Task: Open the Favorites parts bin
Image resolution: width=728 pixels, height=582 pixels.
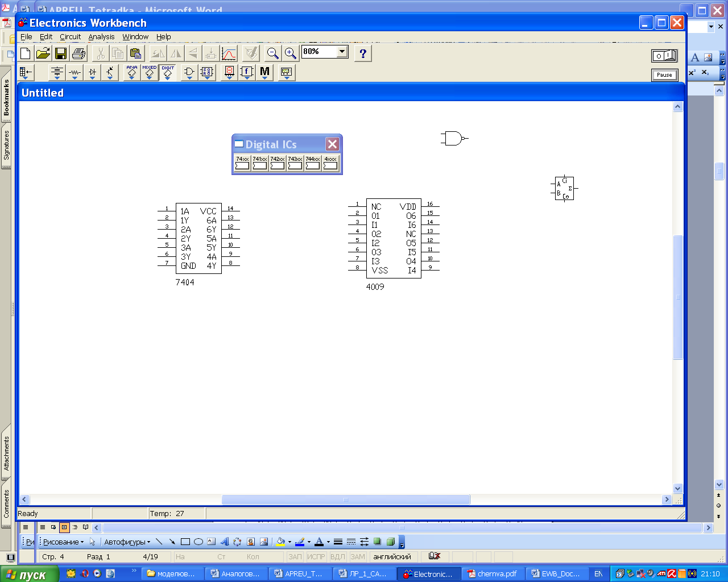Action: (x=26, y=72)
